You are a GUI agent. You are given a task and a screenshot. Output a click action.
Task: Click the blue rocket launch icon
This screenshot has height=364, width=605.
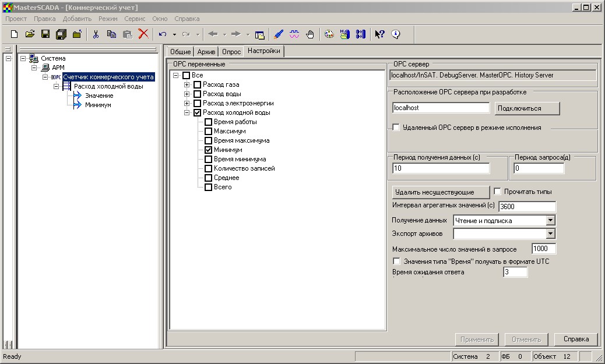tap(278, 34)
